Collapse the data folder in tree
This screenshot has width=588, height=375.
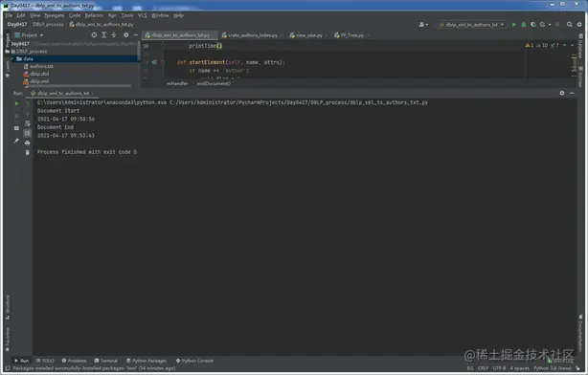tap(13, 58)
